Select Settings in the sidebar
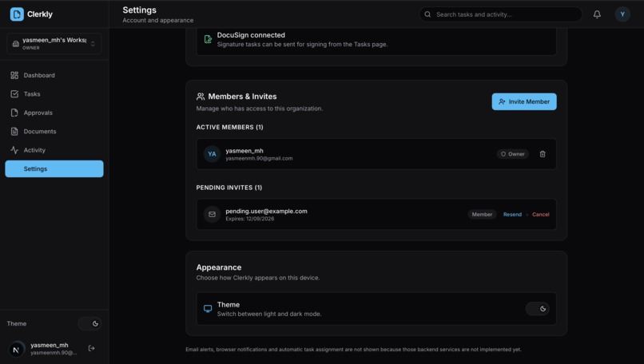This screenshot has height=364, width=644. (54, 168)
